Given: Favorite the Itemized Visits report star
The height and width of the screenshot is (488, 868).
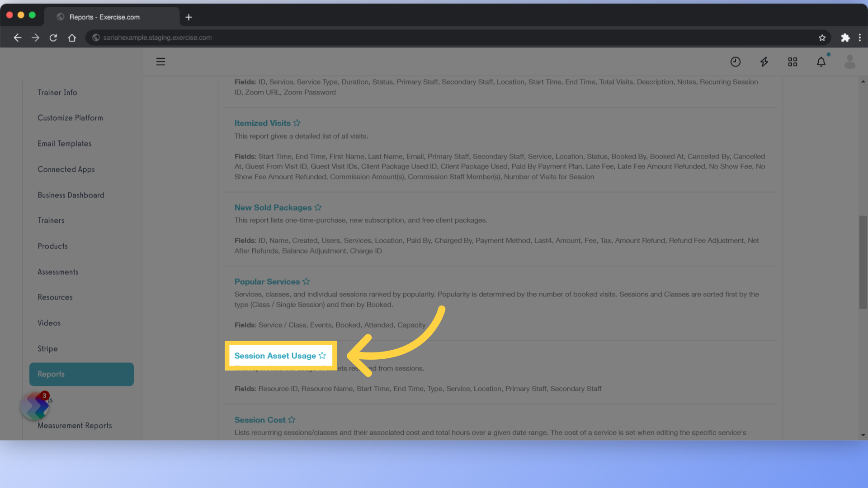Looking at the screenshot, I should point(297,122).
